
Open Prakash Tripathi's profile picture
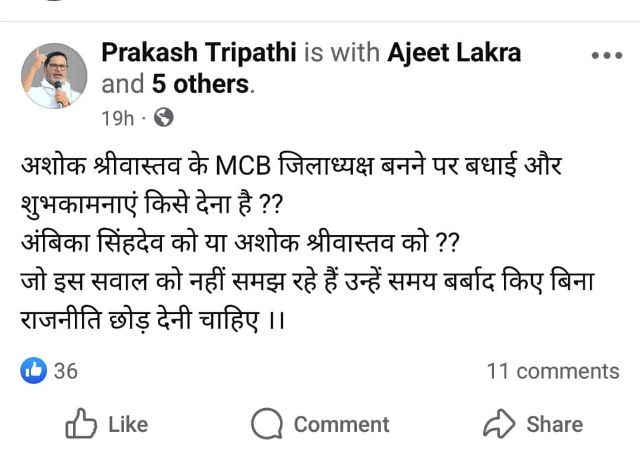54,76
